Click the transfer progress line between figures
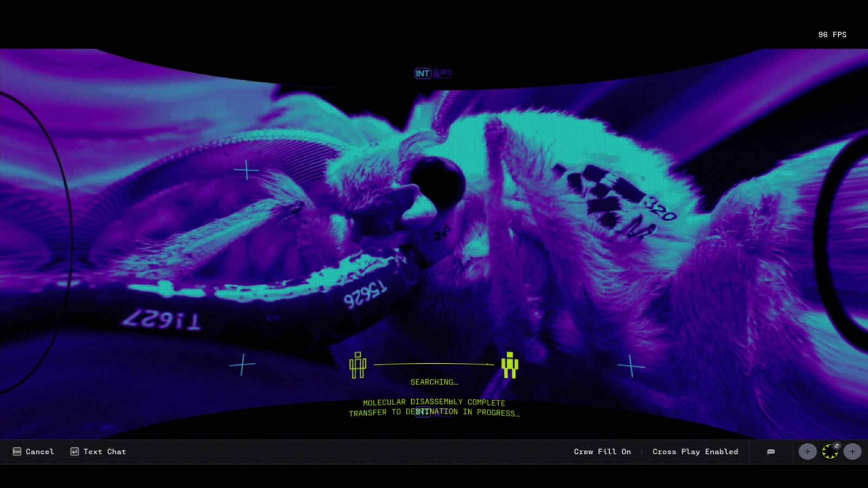 tap(434, 364)
